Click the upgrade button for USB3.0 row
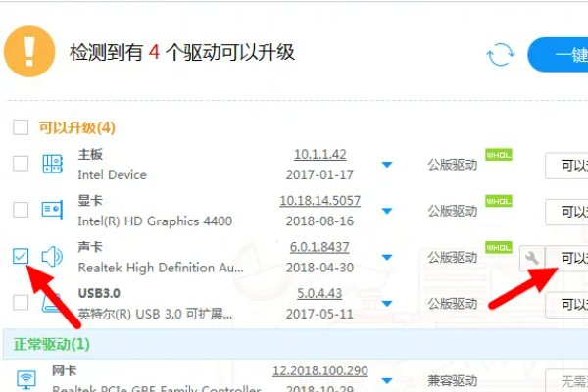The height and width of the screenshot is (392, 588). (566, 305)
